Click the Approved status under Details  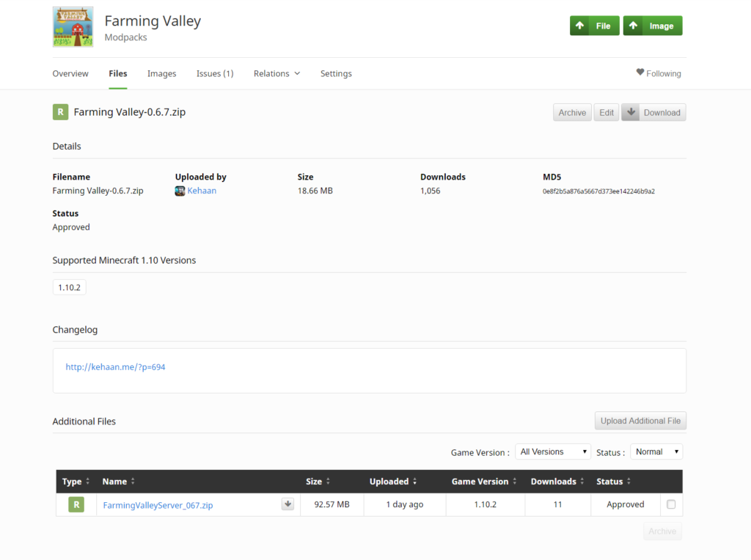[x=71, y=227]
